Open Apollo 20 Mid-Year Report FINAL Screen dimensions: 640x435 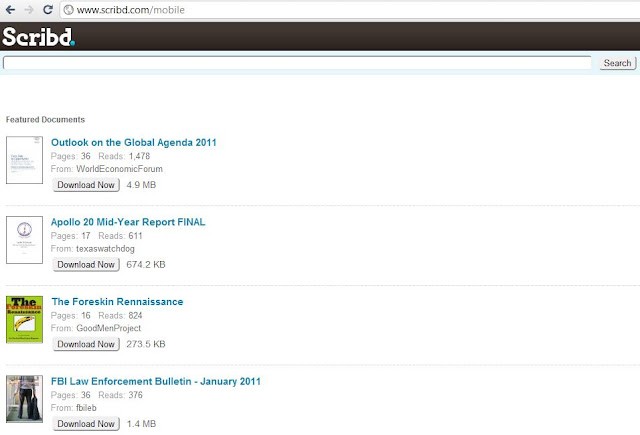pos(128,222)
